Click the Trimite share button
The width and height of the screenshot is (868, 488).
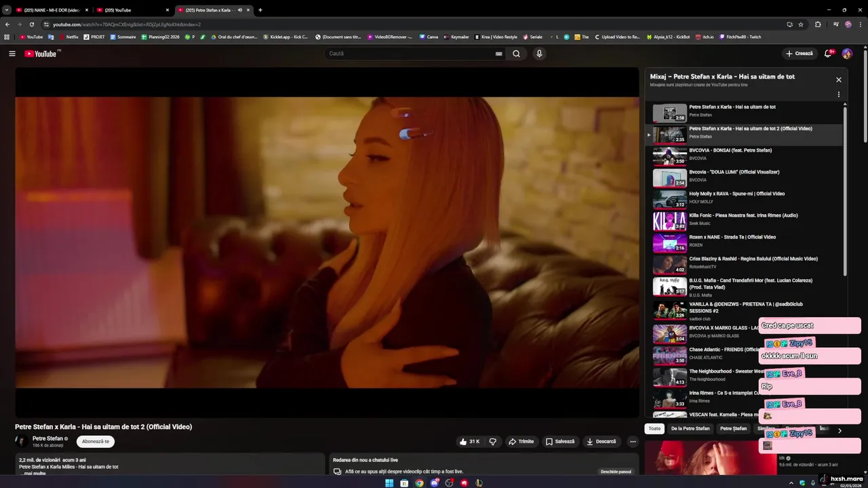(x=521, y=441)
